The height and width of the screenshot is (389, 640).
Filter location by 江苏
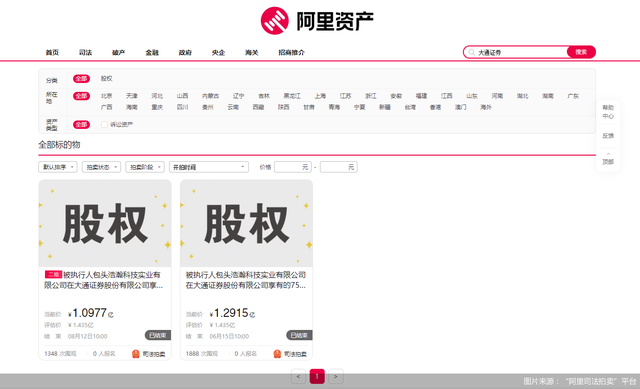coord(346,96)
